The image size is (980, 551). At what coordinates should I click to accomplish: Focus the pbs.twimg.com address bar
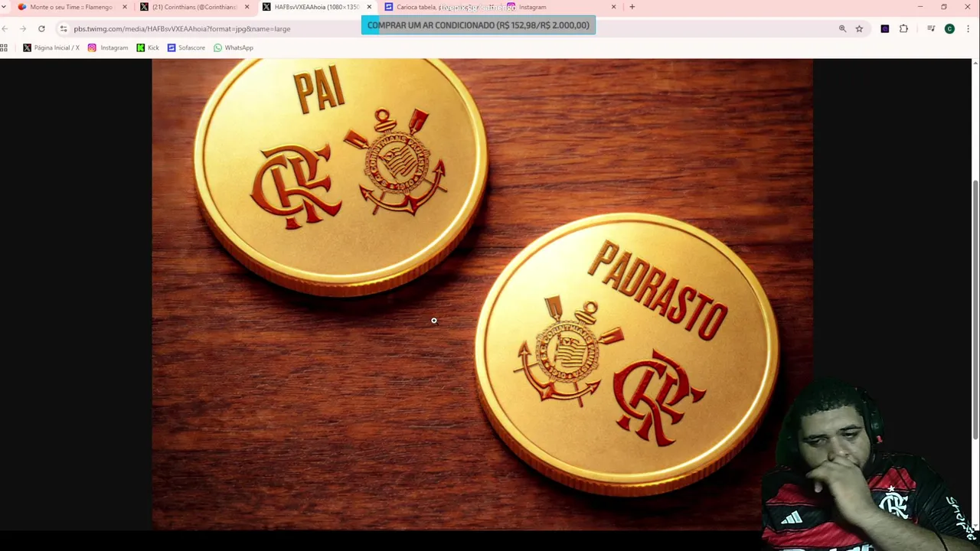tap(444, 28)
